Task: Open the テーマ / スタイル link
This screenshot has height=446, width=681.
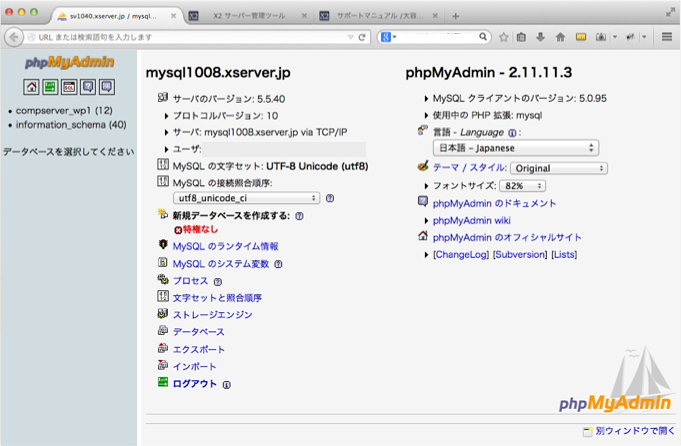Action: [470, 168]
